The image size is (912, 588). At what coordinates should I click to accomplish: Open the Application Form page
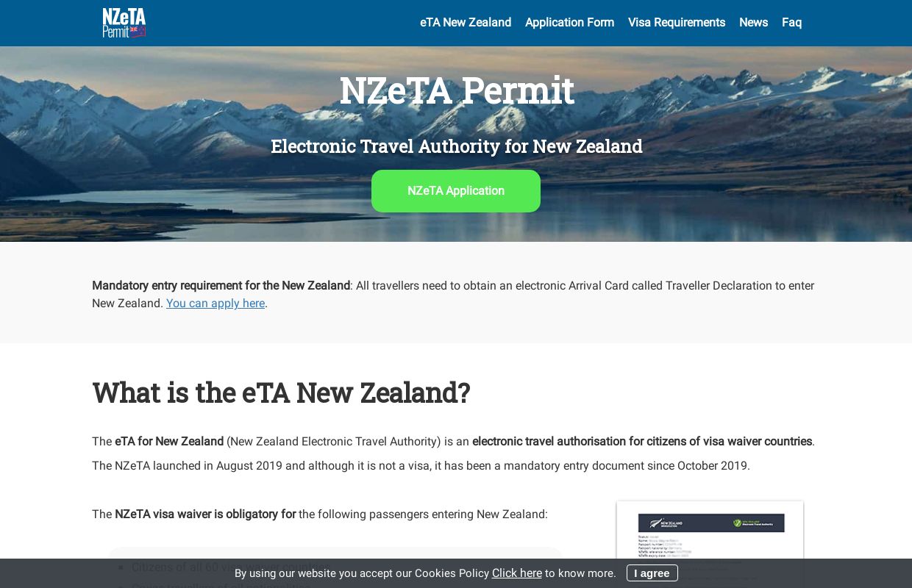[x=569, y=23]
